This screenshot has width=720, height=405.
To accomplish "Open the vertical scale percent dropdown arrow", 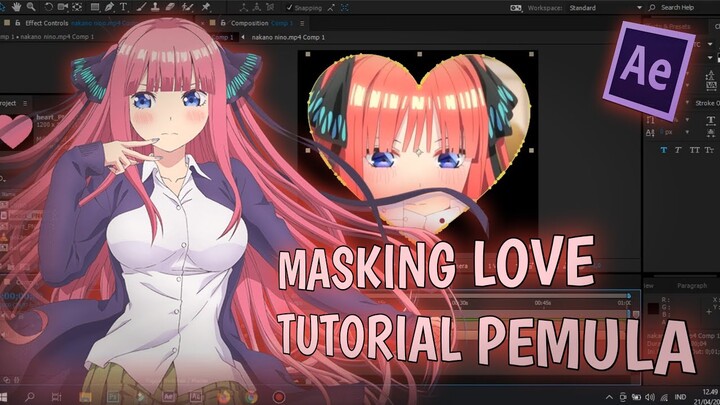I will tap(687, 119).
